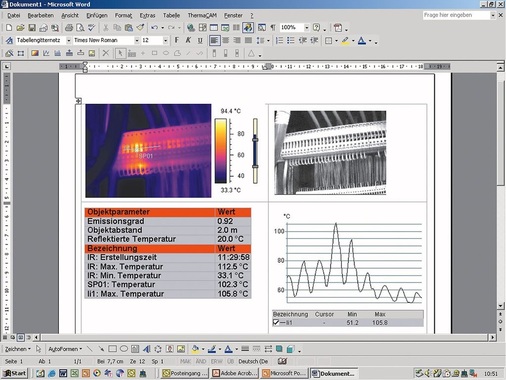The height and width of the screenshot is (380, 506).
Task: Align text center
Action: pyautogui.click(x=226, y=41)
